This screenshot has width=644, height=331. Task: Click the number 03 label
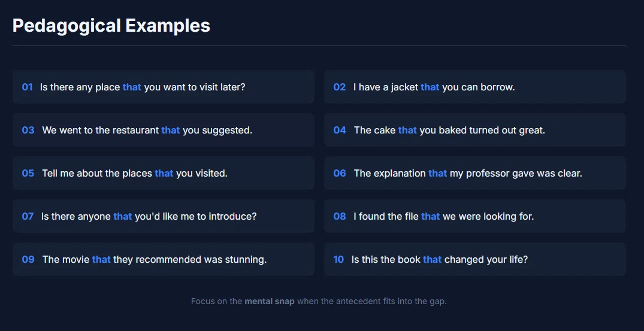coord(28,130)
